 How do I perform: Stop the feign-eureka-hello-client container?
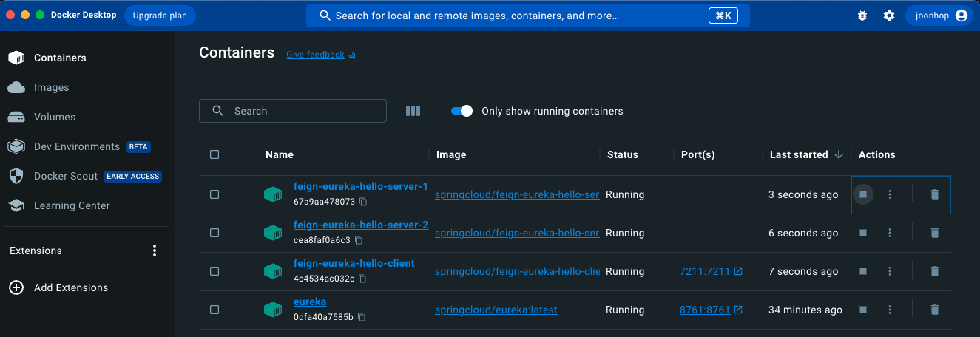pos(862,271)
